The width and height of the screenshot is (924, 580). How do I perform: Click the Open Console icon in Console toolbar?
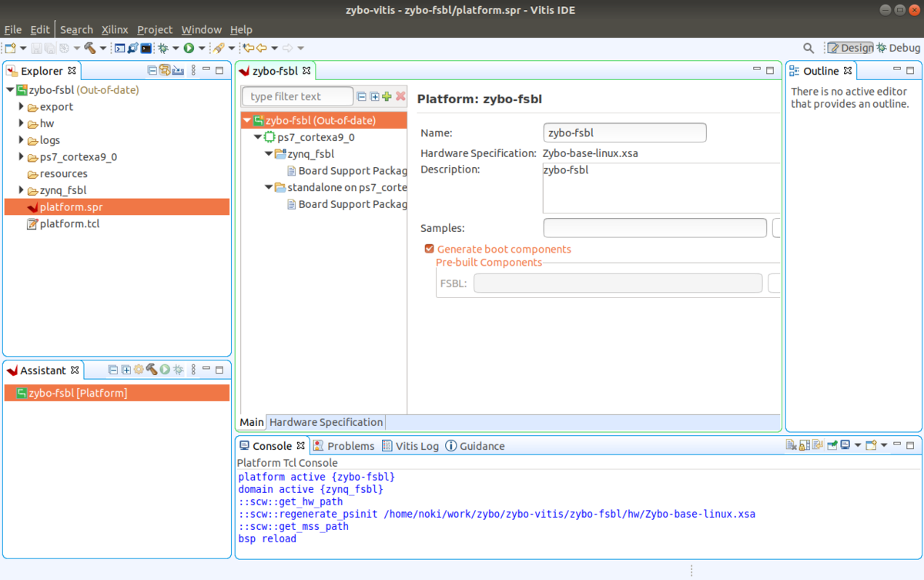coord(871,445)
